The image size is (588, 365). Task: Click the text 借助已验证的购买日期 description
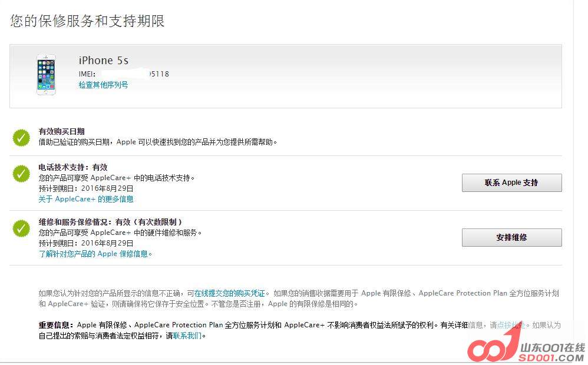[158, 142]
